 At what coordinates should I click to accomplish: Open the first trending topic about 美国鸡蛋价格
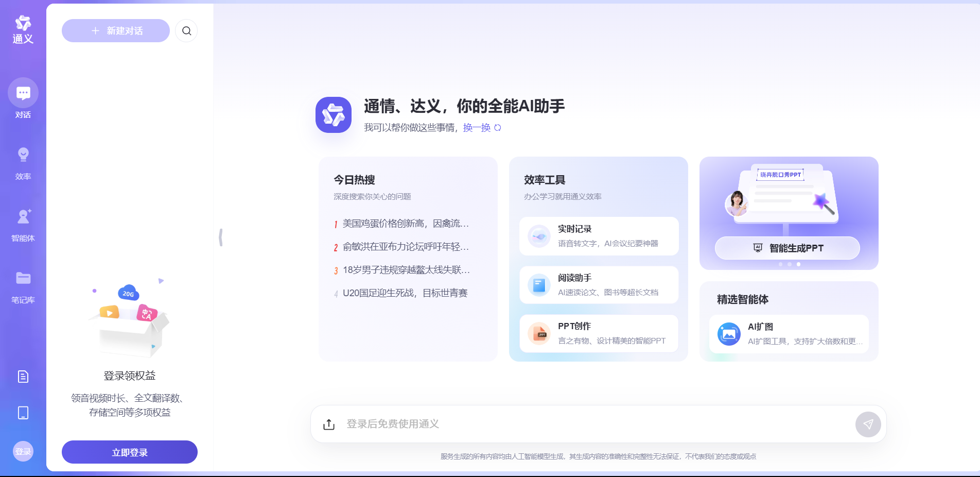[x=405, y=224]
